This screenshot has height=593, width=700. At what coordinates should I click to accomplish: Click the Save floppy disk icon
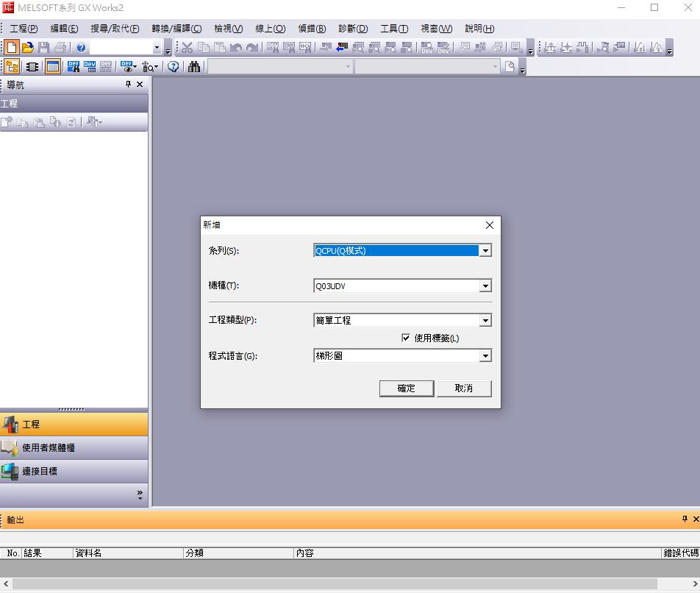pyautogui.click(x=44, y=47)
